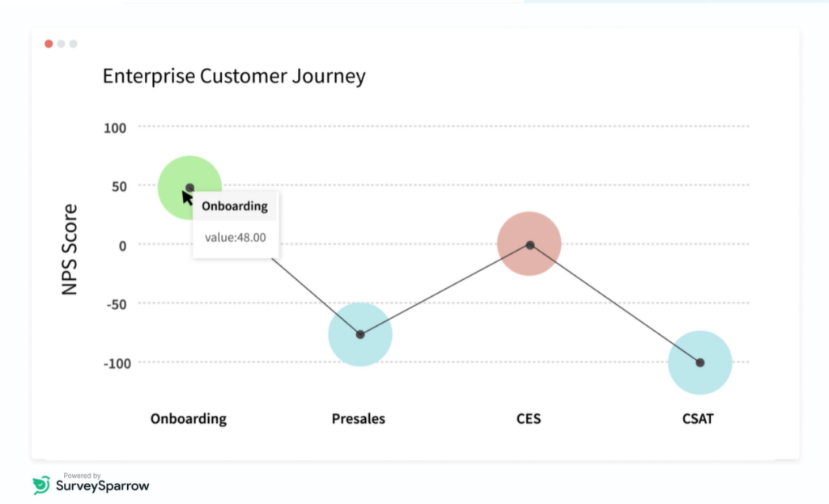
Task: Click the CES category label
Action: [529, 419]
